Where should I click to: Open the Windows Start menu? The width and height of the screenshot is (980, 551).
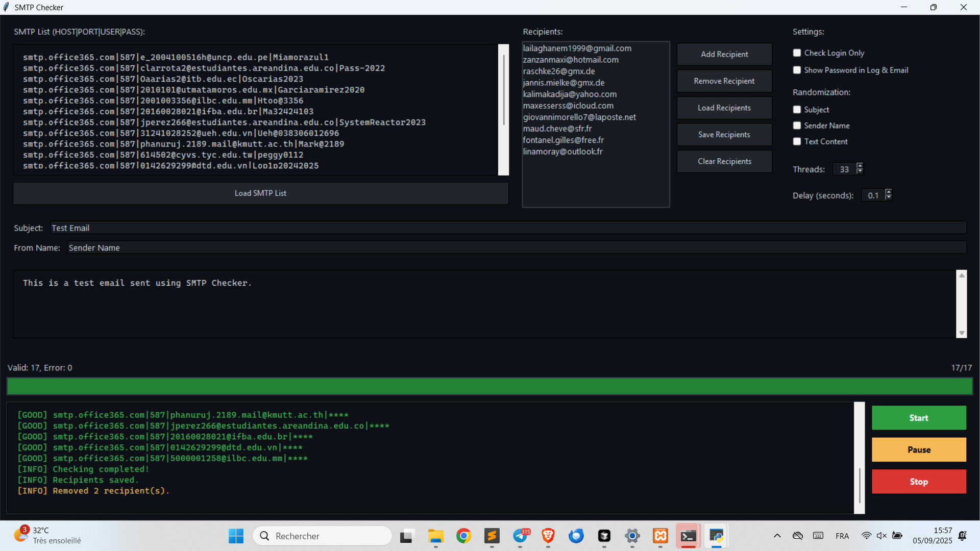coord(236,536)
